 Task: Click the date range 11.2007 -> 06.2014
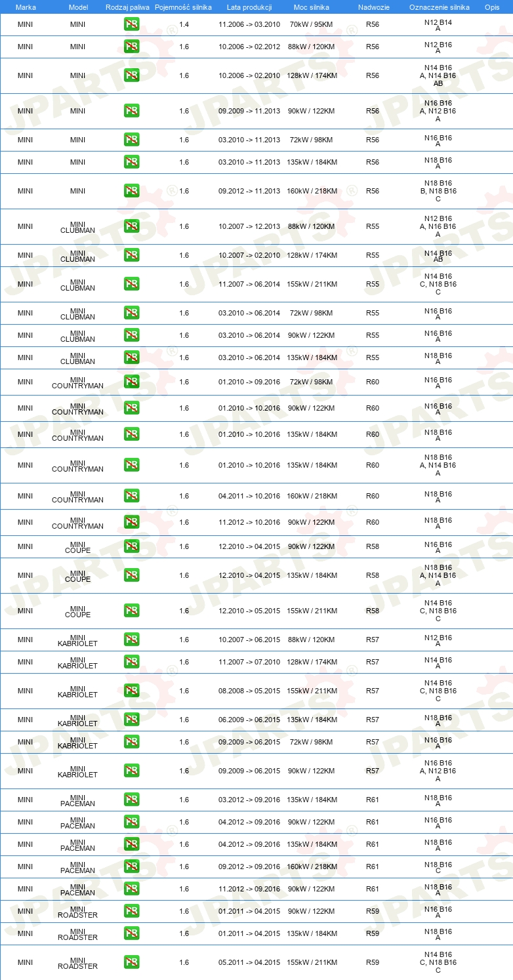pyautogui.click(x=249, y=284)
